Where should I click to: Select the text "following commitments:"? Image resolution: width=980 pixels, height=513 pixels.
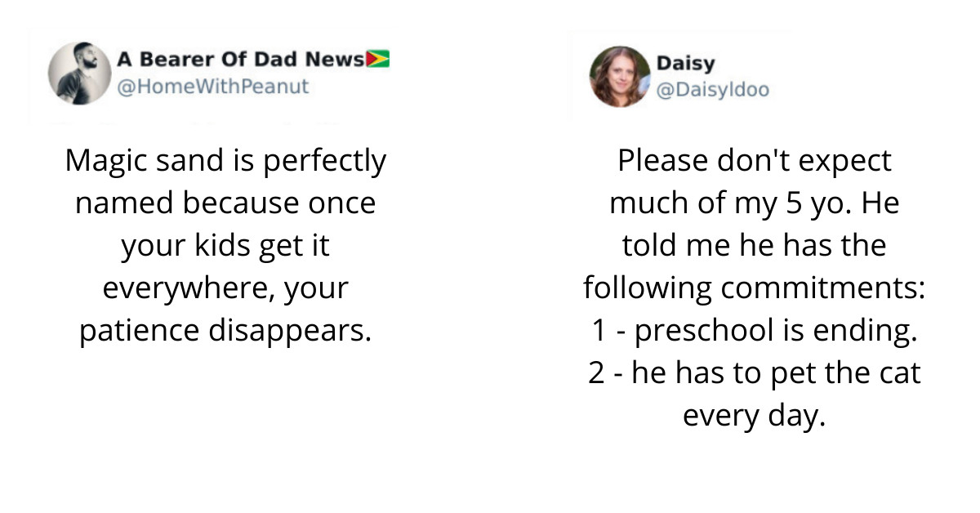(x=754, y=288)
